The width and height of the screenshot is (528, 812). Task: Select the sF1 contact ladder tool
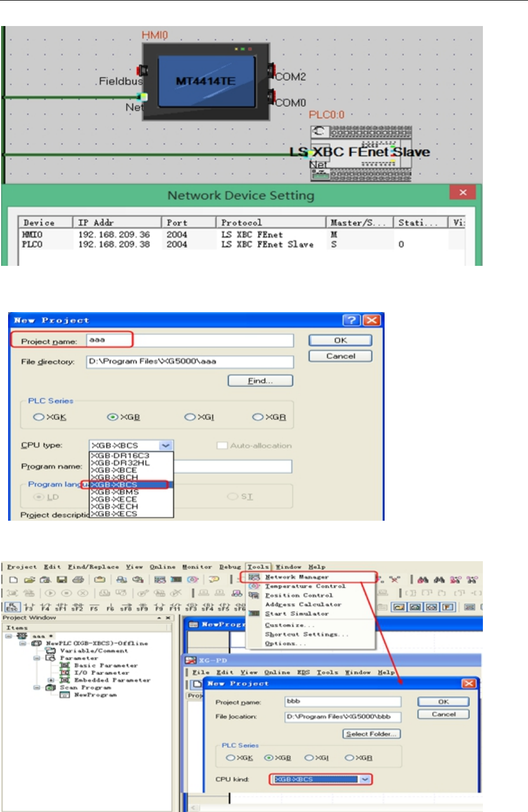(60, 607)
